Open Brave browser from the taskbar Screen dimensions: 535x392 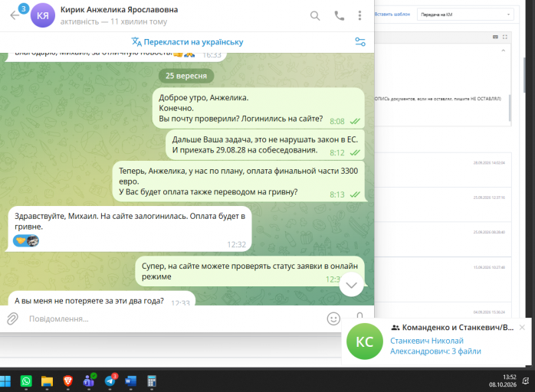(68, 381)
